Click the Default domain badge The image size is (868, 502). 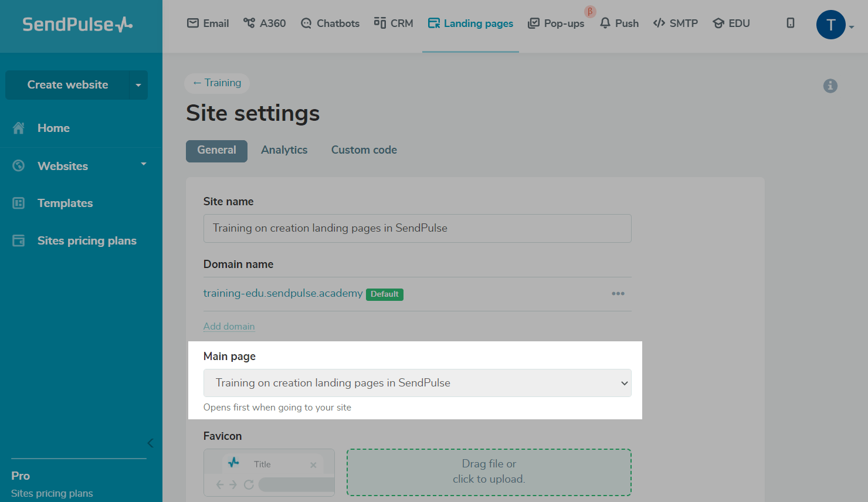[x=385, y=294]
